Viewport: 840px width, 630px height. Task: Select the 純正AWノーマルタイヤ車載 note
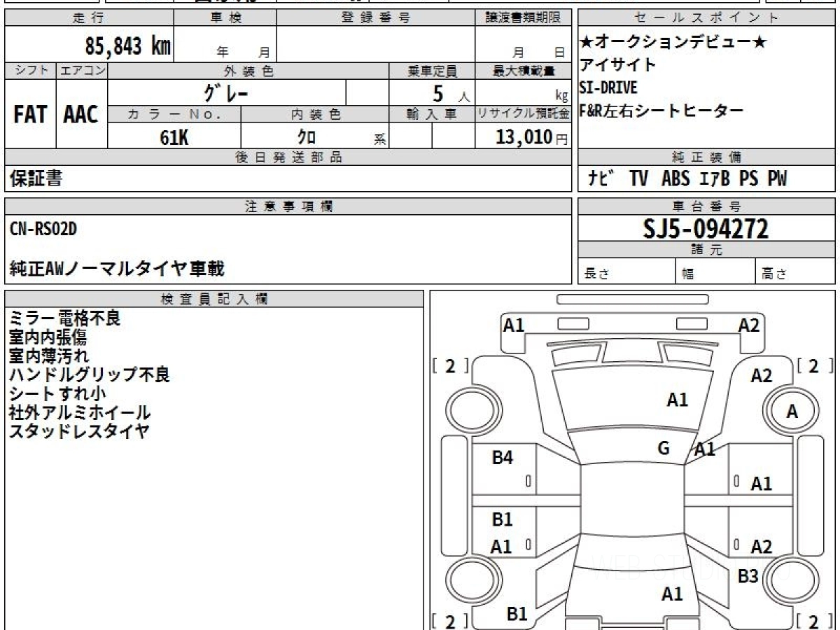117,268
